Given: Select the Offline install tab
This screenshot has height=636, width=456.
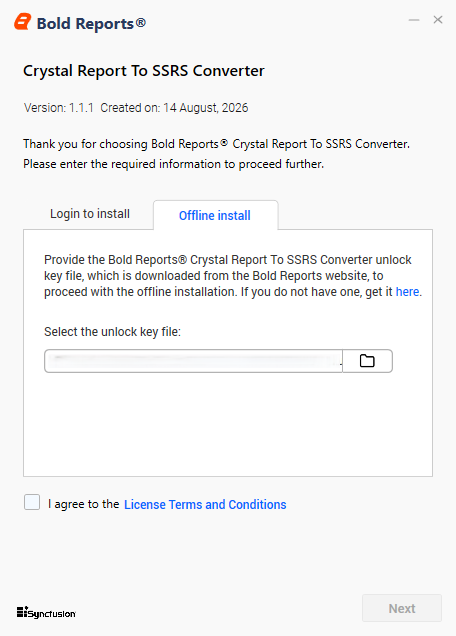Looking at the screenshot, I should pyautogui.click(x=215, y=215).
